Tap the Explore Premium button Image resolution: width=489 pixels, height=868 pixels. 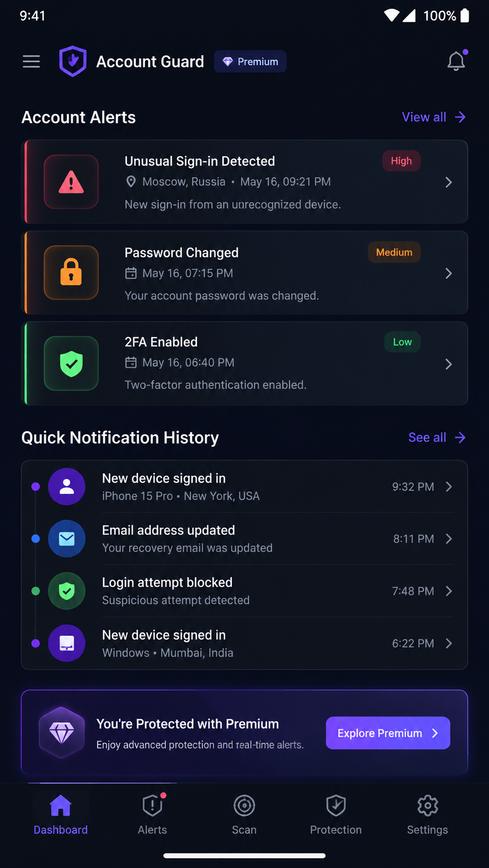[x=388, y=733]
